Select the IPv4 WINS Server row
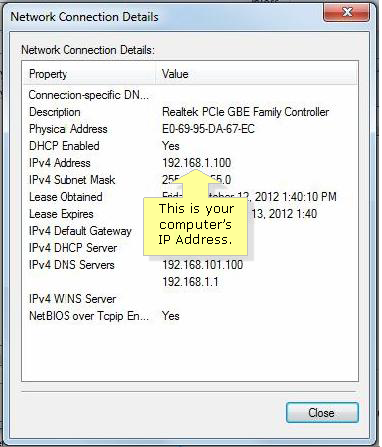The height and width of the screenshot is (447, 382). click(x=190, y=299)
